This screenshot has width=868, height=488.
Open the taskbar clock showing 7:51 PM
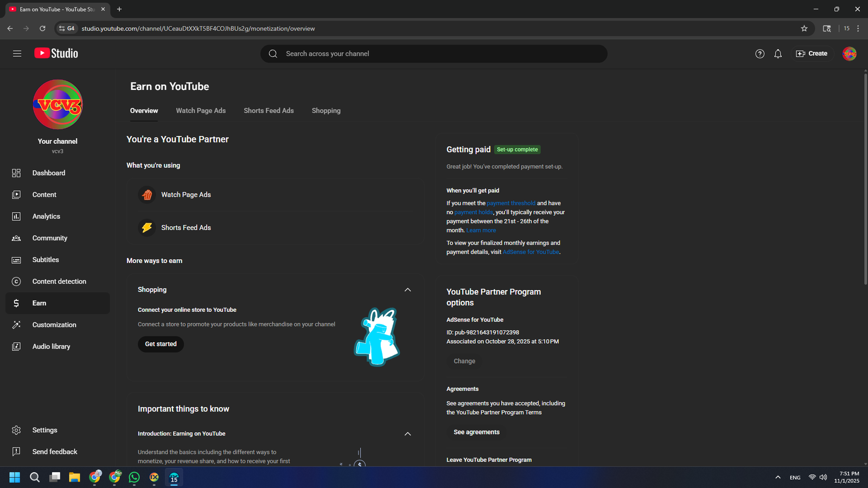847,477
